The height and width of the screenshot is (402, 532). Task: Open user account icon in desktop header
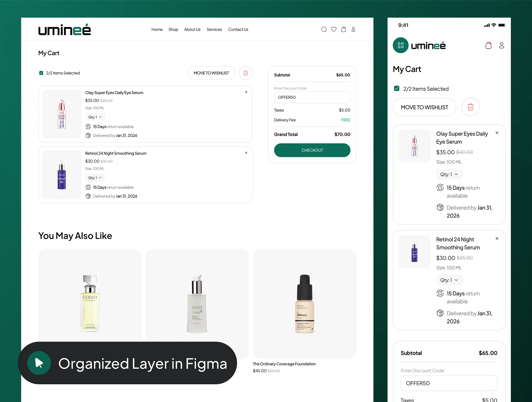pos(353,29)
